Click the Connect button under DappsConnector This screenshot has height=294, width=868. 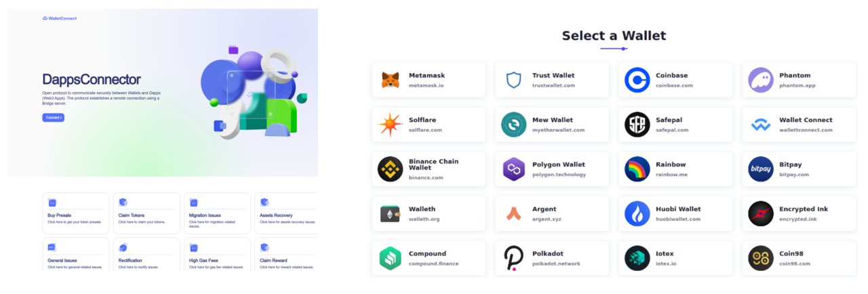[x=54, y=117]
